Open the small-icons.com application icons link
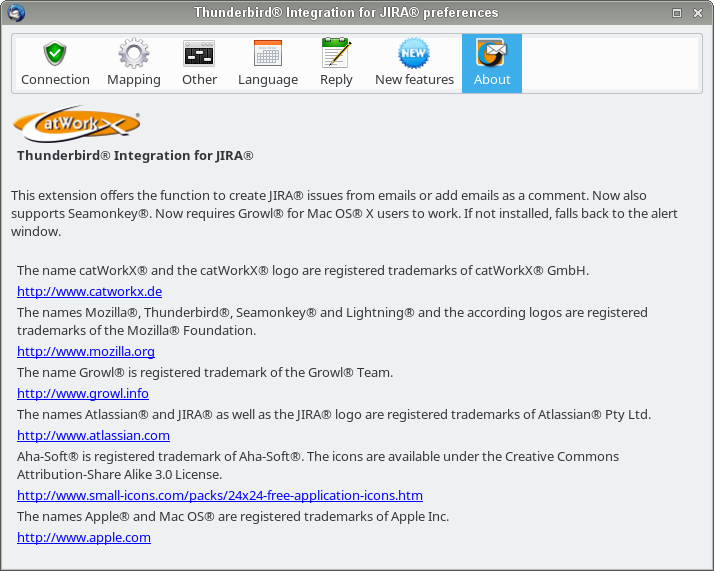Screen dimensions: 714x571 pyautogui.click(x=220, y=495)
